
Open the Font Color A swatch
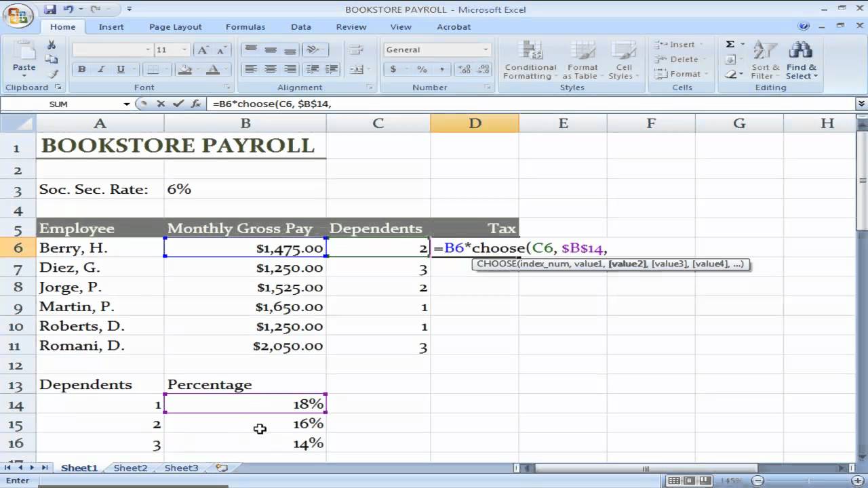click(x=212, y=69)
